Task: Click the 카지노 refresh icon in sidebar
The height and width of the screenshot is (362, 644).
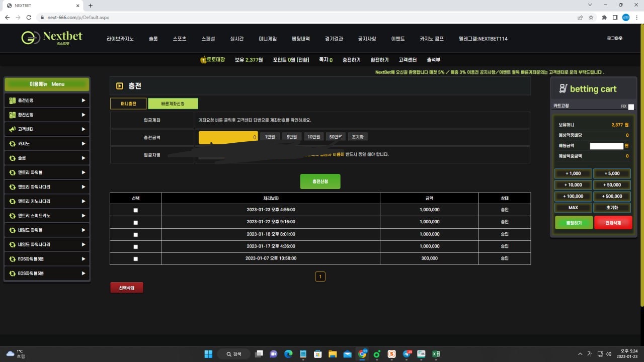Action: 13,144
